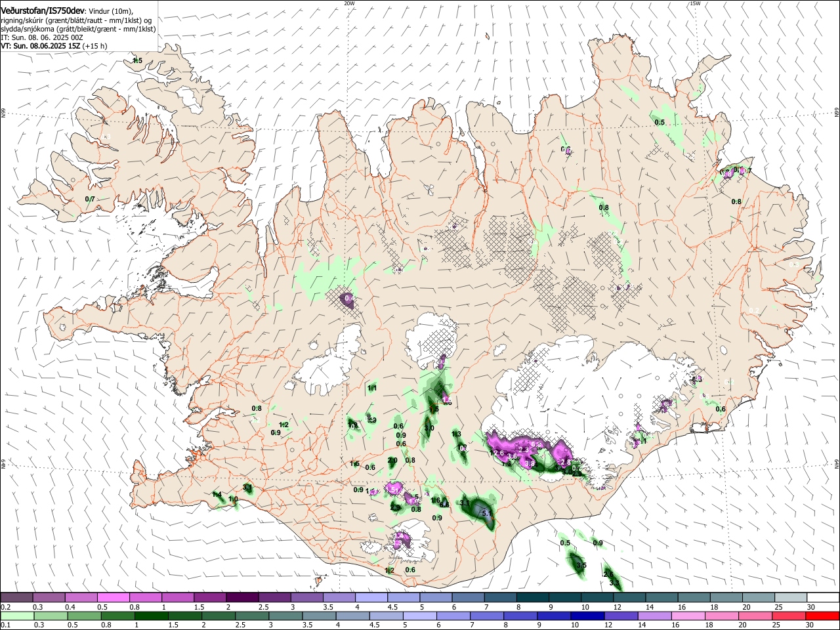840x630 pixels.
Task: Click the darkest green swatch labelled 1
Action: (152, 616)
